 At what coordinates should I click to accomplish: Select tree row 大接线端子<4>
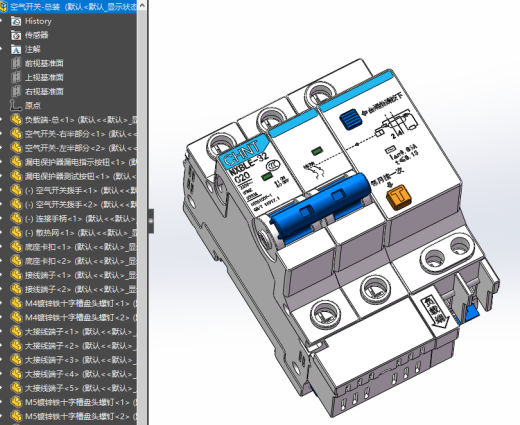point(68,374)
